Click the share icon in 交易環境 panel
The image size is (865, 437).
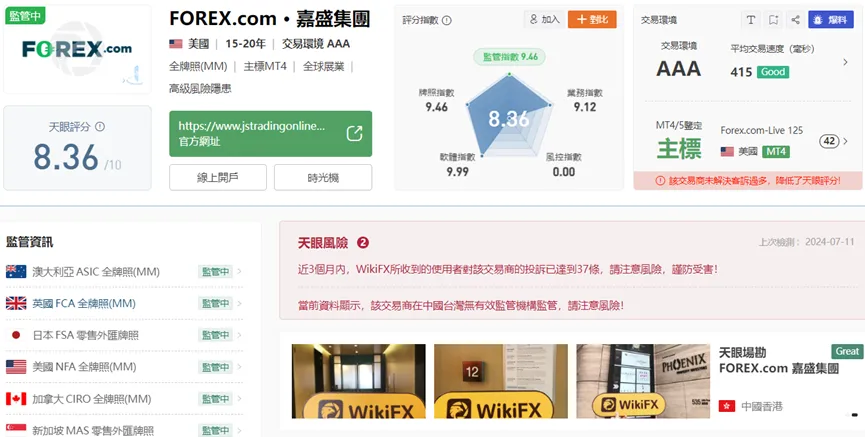pos(795,20)
